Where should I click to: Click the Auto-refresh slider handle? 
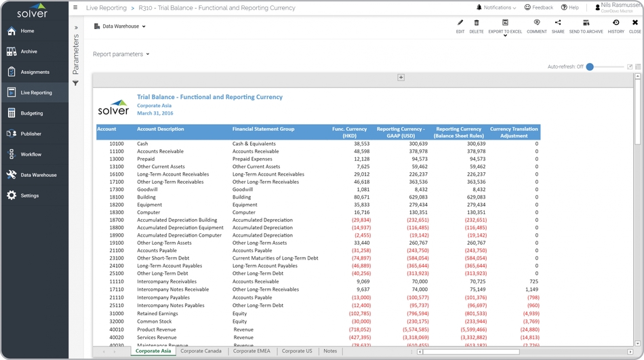click(590, 66)
